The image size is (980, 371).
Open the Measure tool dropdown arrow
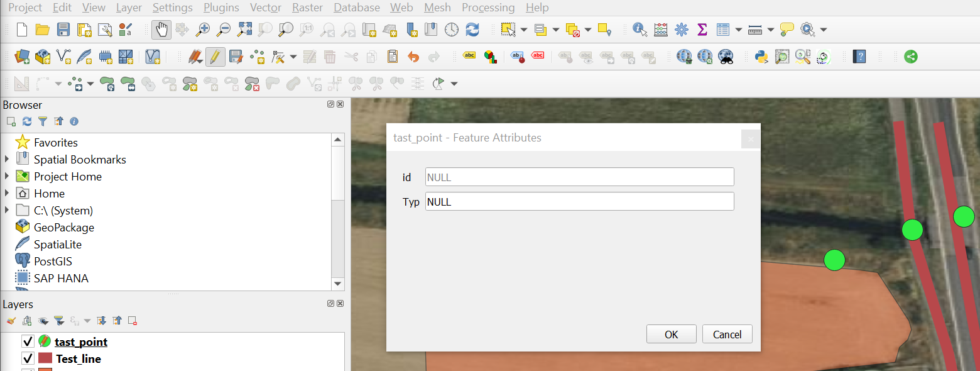[x=770, y=30]
